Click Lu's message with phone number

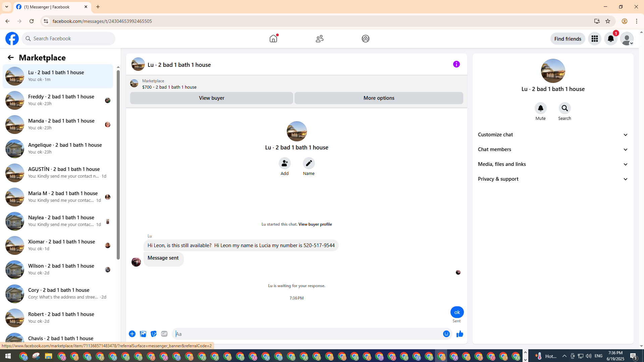point(241,245)
